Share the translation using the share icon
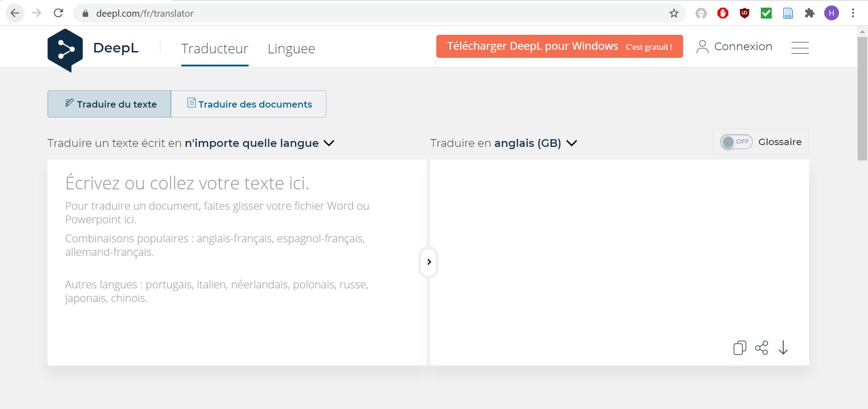Screen dimensions: 868x409 pyautogui.click(x=762, y=348)
